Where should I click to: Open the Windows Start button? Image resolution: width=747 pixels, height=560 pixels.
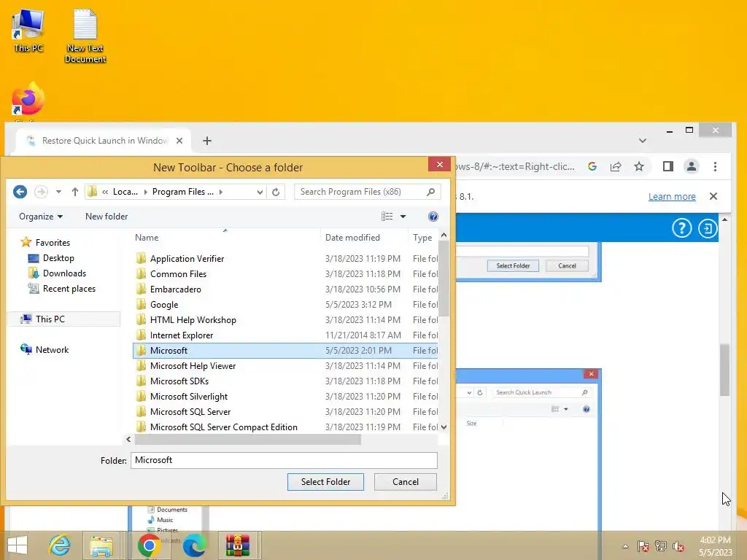[18, 545]
